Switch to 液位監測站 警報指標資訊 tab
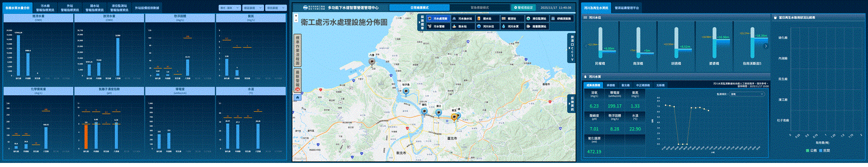Image resolution: width=868 pixels, height=167 pixels. point(119,8)
